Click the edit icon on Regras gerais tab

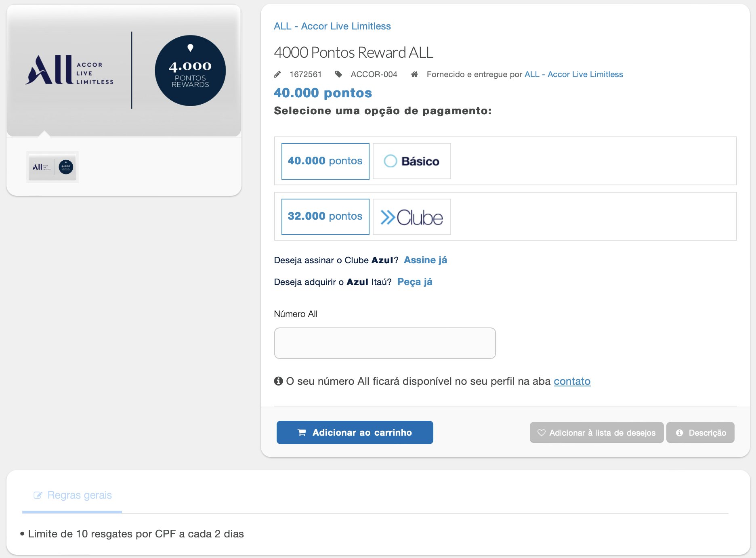(x=38, y=495)
